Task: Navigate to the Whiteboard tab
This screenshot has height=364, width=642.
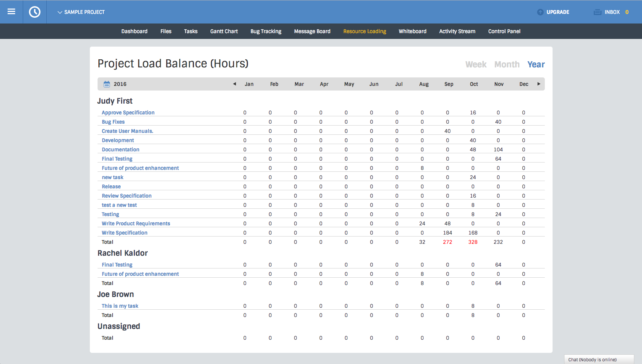Action: [412, 31]
